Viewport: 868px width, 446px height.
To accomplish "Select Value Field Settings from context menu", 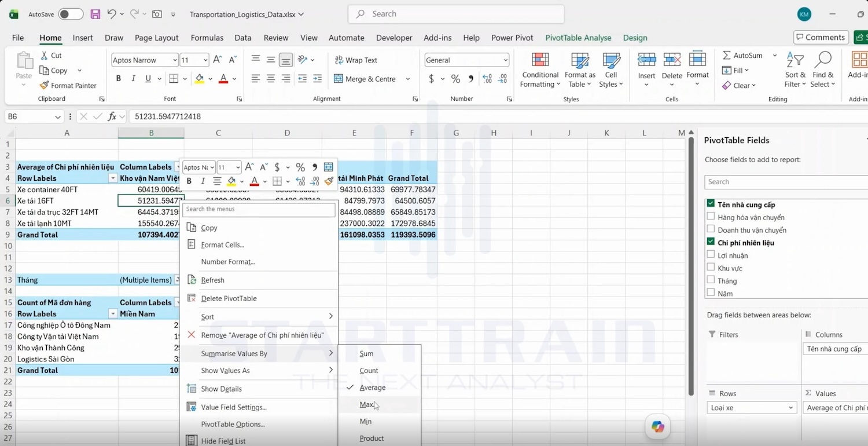I will coord(234,407).
